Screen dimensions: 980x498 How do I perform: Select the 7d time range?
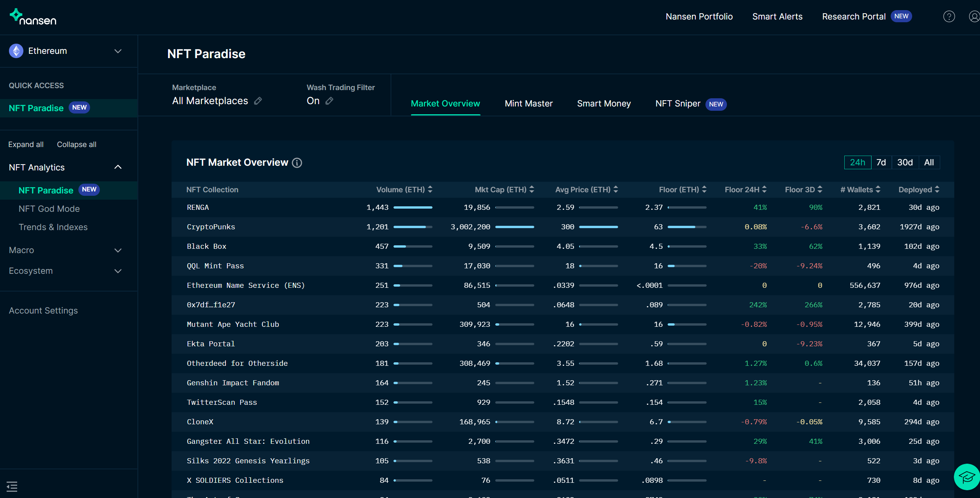coord(881,163)
